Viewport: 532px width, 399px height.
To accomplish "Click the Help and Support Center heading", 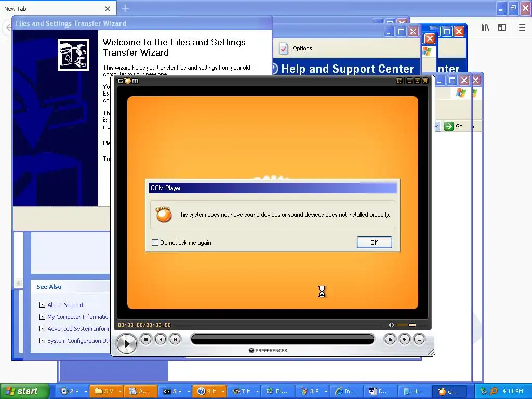I will click(x=348, y=69).
